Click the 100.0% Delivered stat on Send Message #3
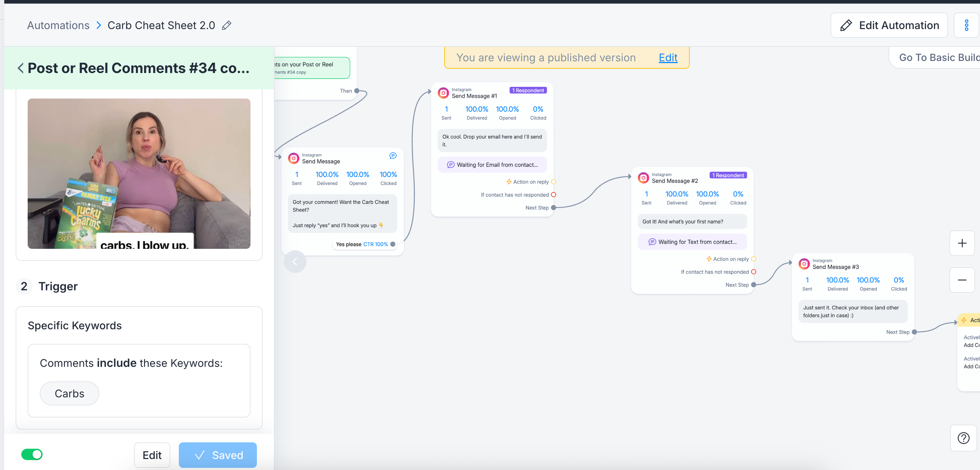 coord(837,284)
